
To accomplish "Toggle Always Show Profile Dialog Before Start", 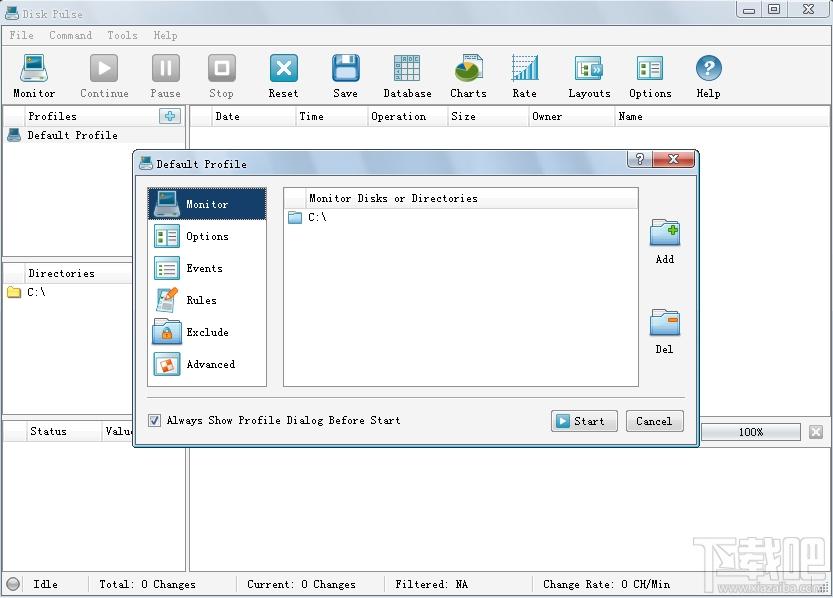I will [154, 421].
